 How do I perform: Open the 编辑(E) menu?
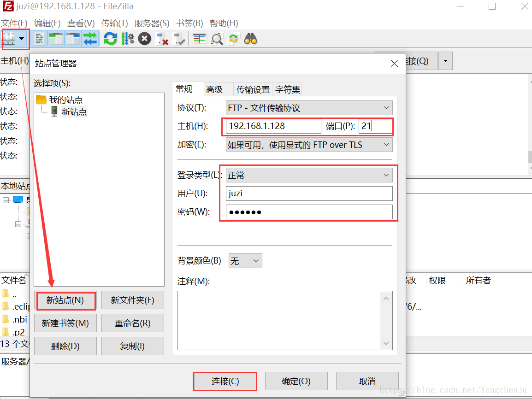click(47, 23)
